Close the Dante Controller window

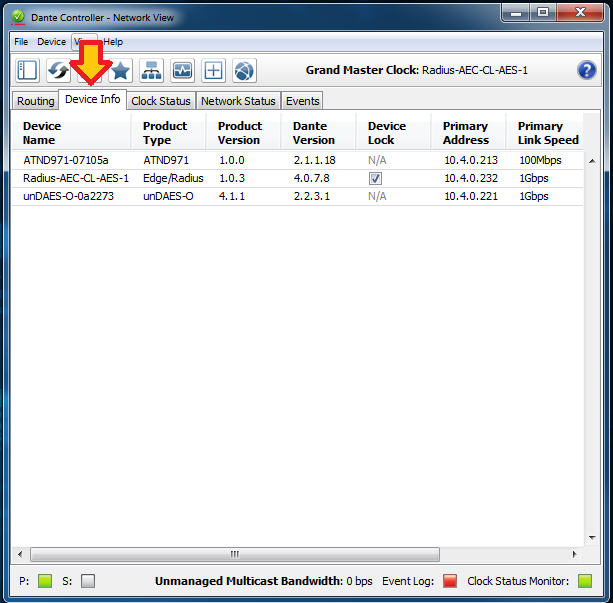coord(580,13)
